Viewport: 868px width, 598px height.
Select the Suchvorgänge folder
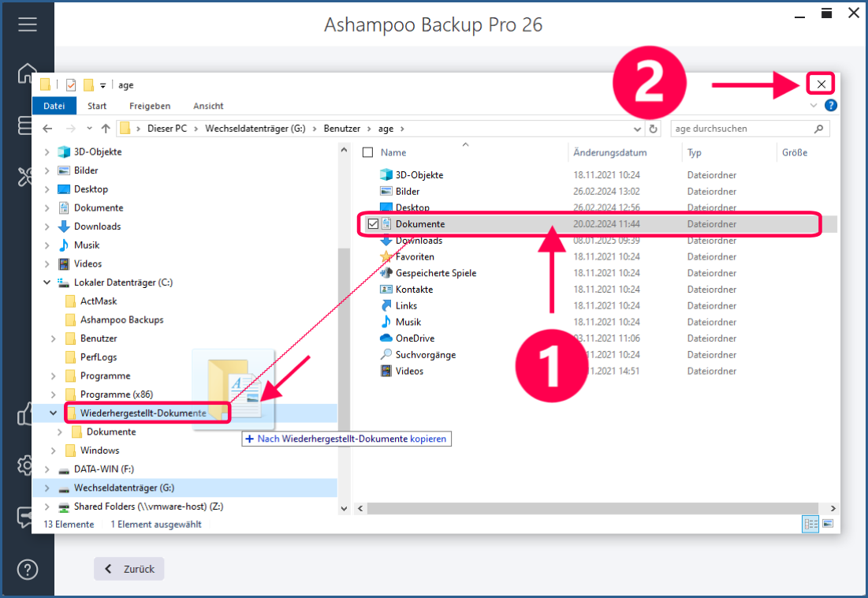(425, 354)
